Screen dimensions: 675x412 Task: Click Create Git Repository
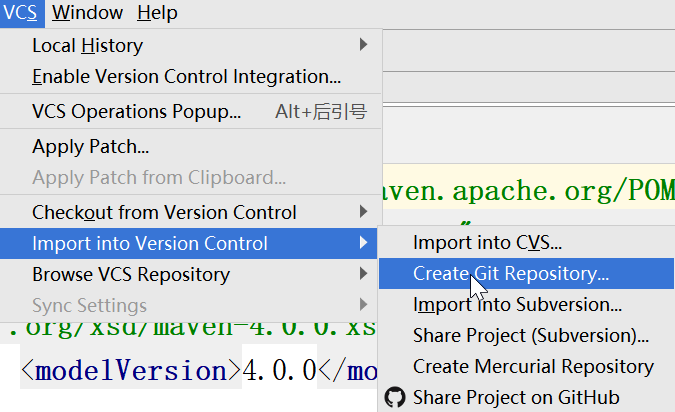click(510, 273)
